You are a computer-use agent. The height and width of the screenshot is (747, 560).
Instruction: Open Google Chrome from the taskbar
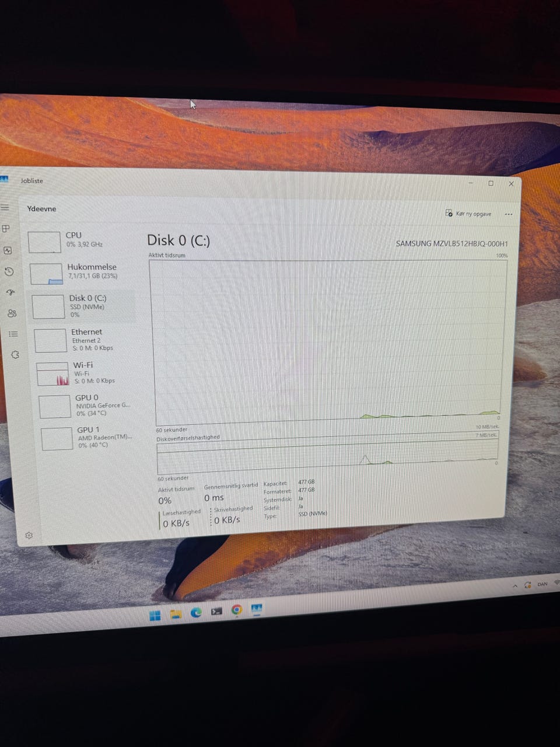click(237, 610)
